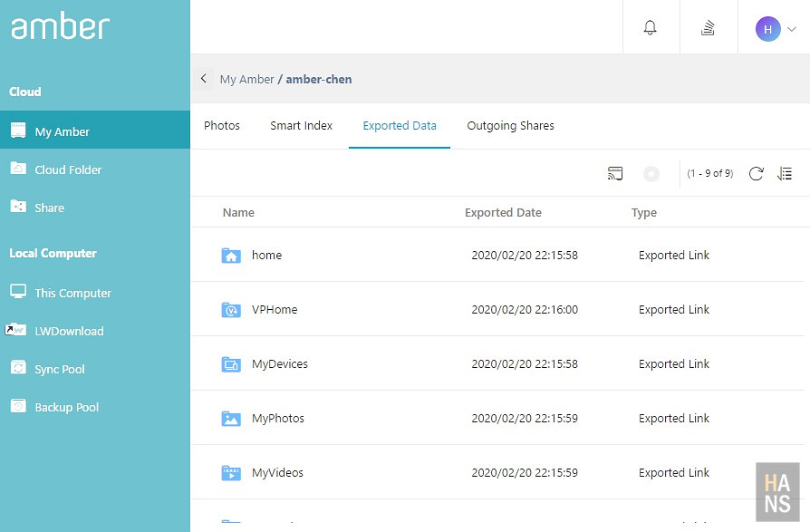Viewport: 810px width, 532px height.
Task: Click the Exported Link type for home
Action: 673,256
